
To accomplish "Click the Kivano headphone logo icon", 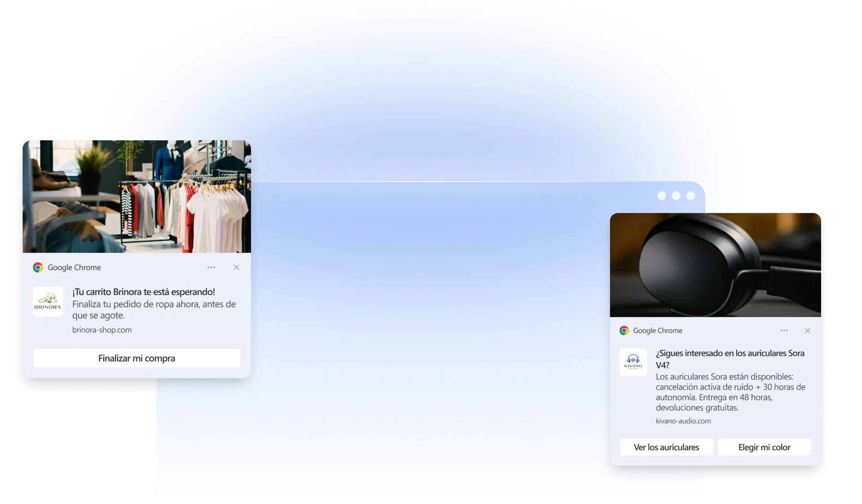I will [633, 362].
